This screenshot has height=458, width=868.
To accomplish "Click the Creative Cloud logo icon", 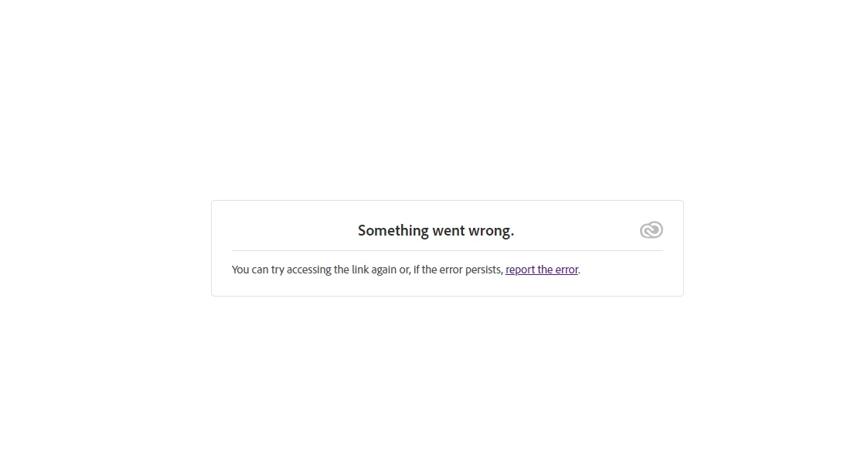I will [651, 229].
